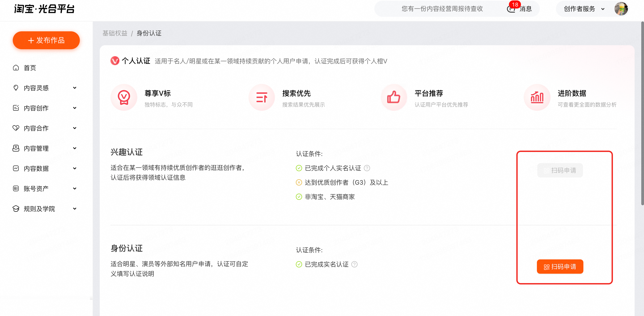Expand the 内容数据 chevron
The image size is (644, 316).
coord(74,168)
